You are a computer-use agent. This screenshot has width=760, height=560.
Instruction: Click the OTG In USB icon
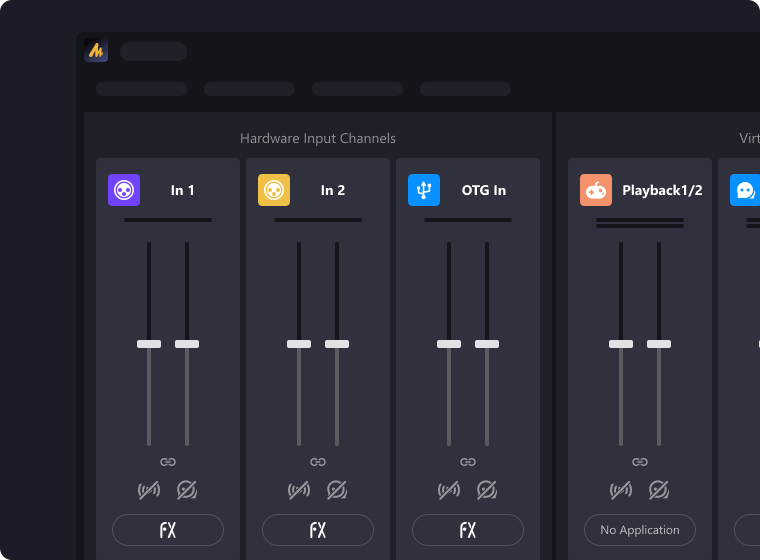pyautogui.click(x=424, y=190)
